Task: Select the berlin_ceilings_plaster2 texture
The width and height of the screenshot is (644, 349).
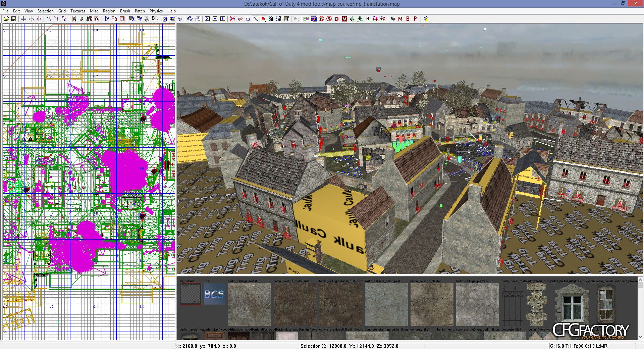Action: pyautogui.click(x=477, y=304)
